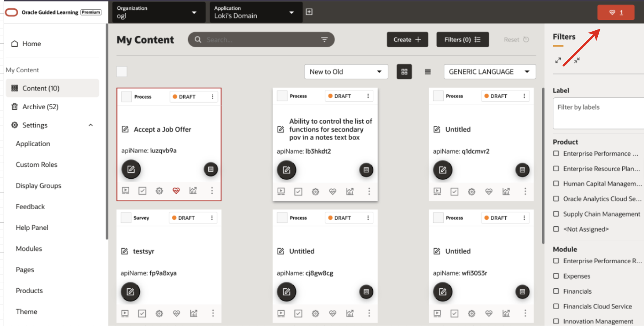Tick the testsyr survey card checkbox
This screenshot has width=644, height=326.
point(126,218)
